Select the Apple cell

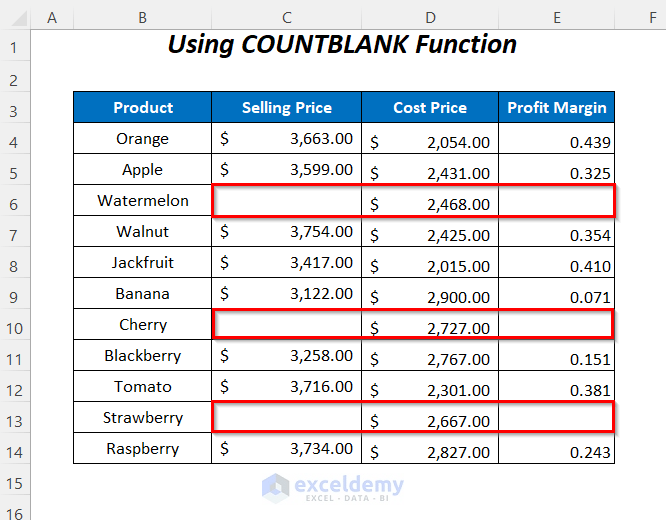point(143,170)
